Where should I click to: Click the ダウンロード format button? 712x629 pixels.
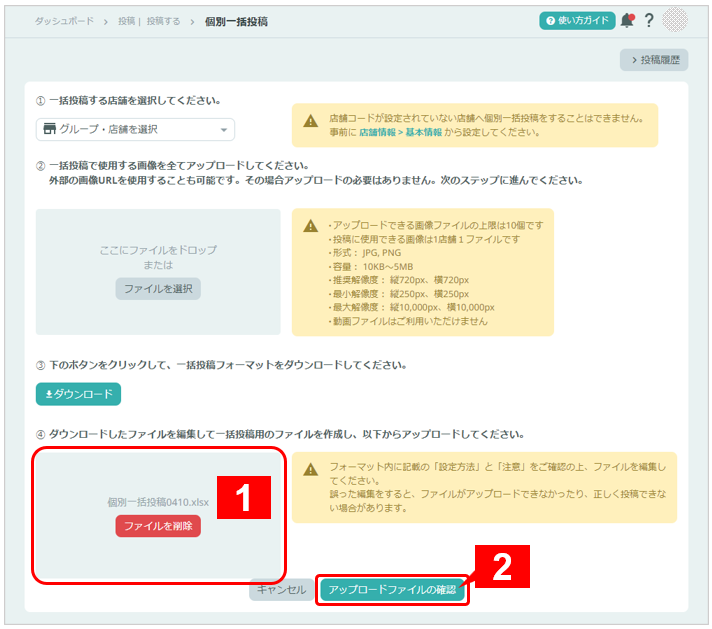[x=79, y=394]
